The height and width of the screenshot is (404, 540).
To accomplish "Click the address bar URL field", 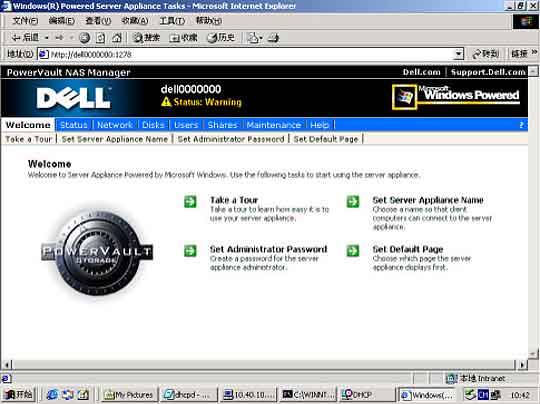I will pos(251,54).
